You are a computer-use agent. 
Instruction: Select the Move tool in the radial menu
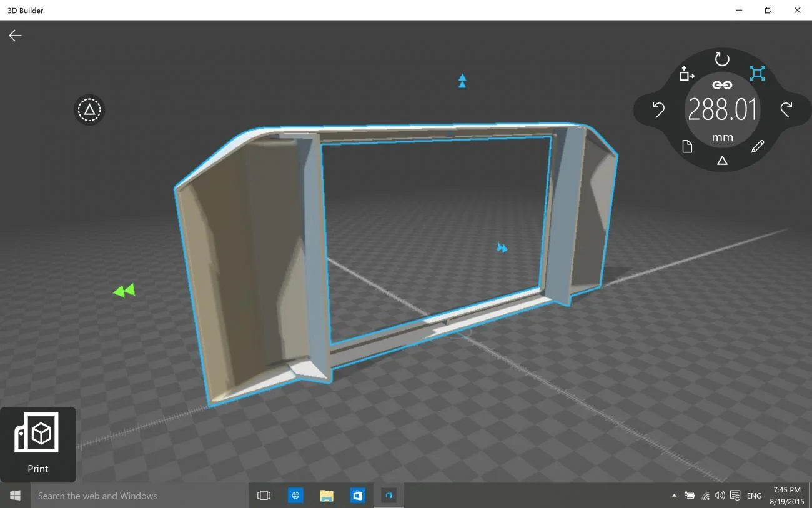[686, 74]
